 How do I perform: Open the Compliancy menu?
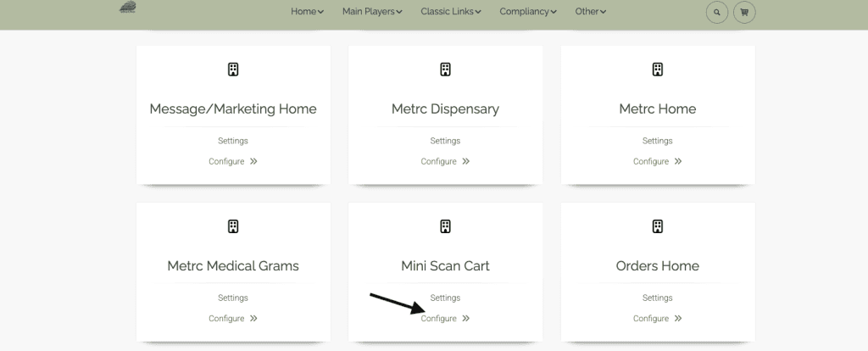tap(528, 12)
